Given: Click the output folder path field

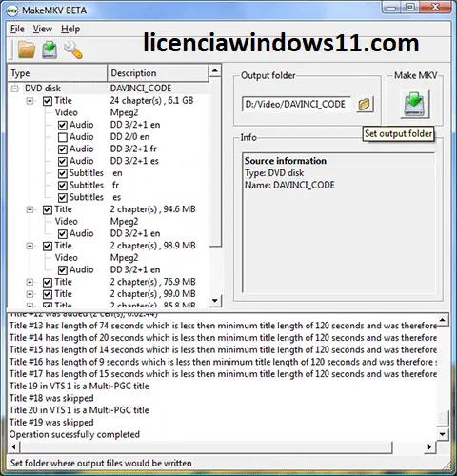Looking at the screenshot, I should click(296, 104).
